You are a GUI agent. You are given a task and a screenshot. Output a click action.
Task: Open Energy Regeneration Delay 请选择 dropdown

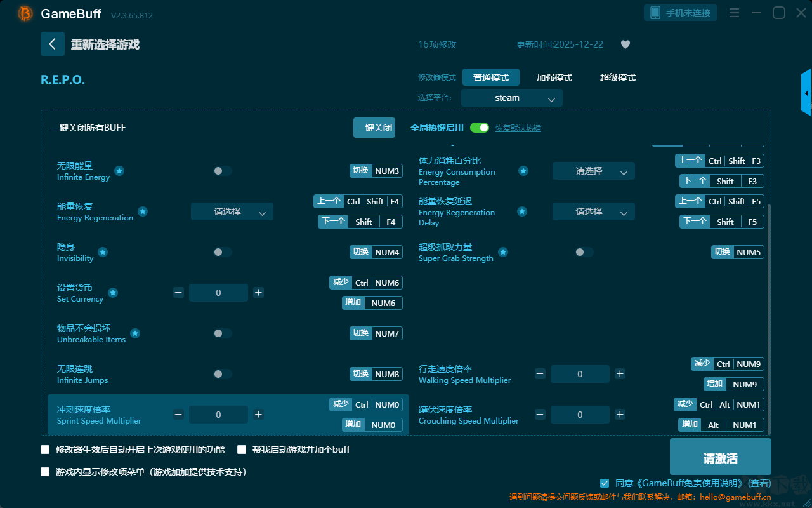point(594,211)
